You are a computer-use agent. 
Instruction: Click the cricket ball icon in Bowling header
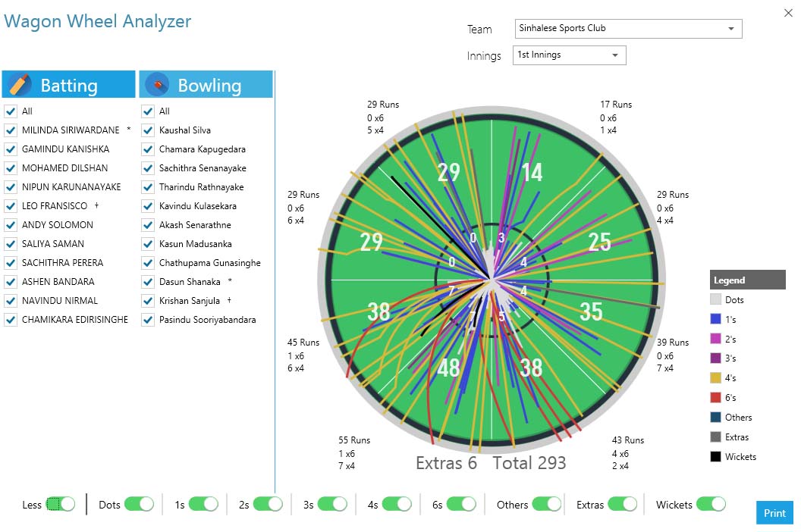pos(158,84)
